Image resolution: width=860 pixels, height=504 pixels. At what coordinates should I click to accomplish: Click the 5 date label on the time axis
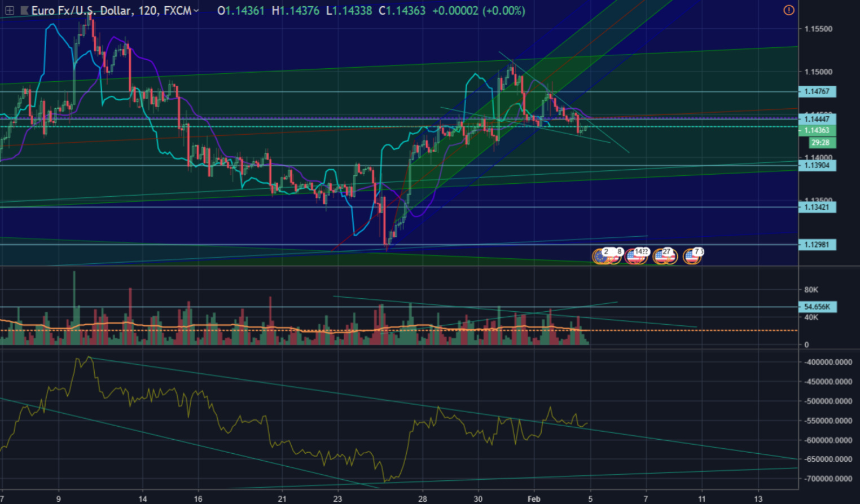[x=590, y=499]
